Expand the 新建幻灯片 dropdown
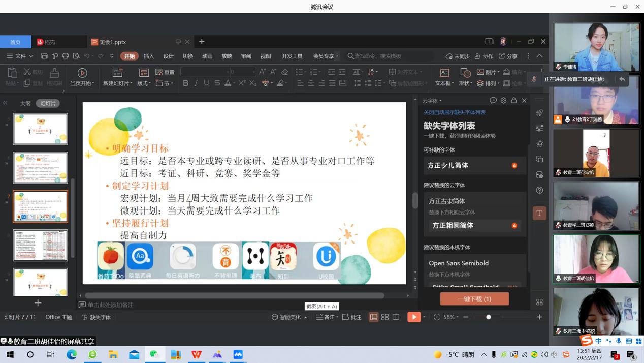This screenshot has height=363, width=644. 118,83
